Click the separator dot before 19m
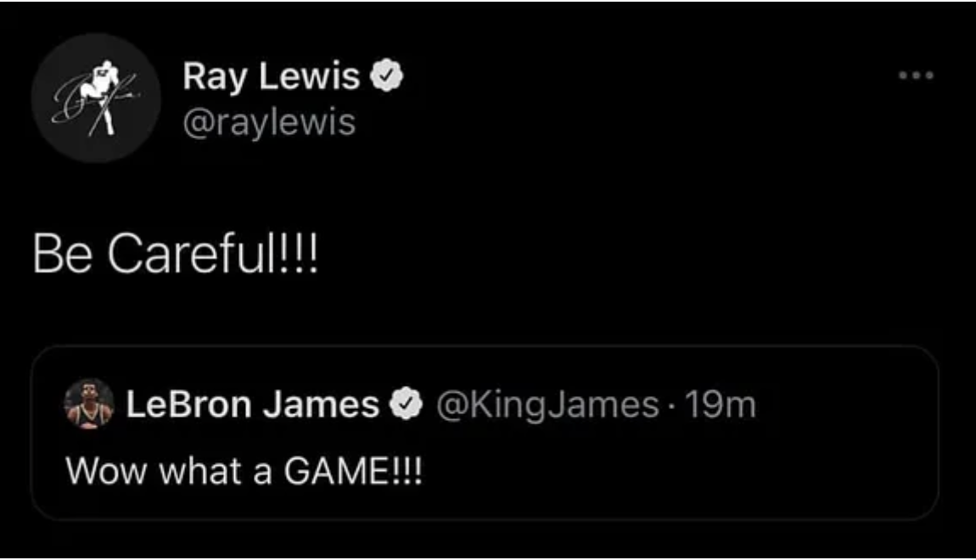 (670, 406)
